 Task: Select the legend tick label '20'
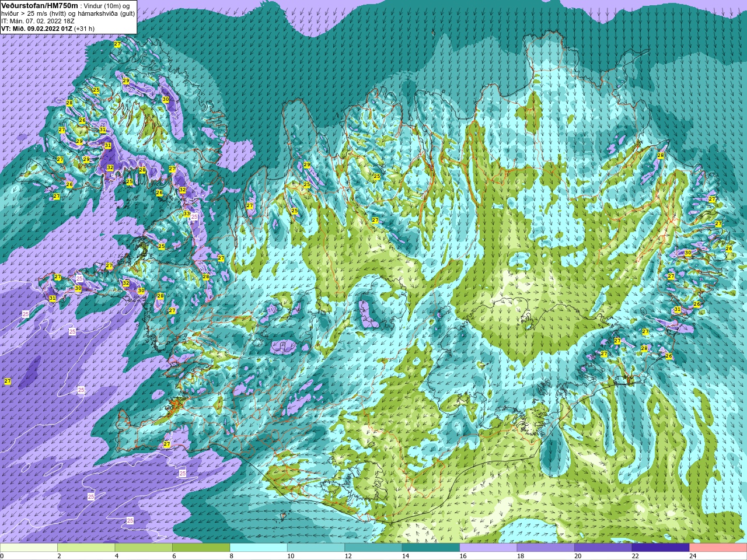coord(578,556)
